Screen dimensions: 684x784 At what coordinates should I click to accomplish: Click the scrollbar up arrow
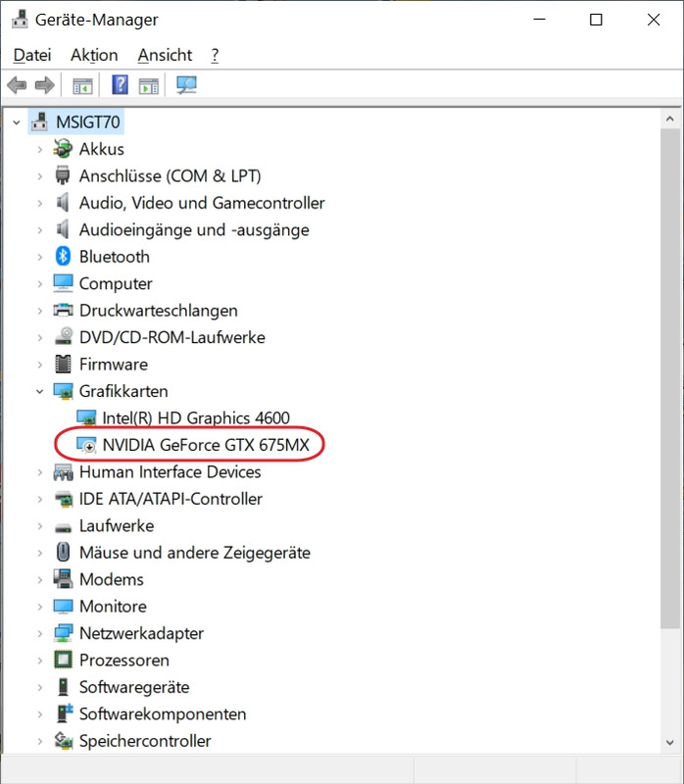(670, 119)
